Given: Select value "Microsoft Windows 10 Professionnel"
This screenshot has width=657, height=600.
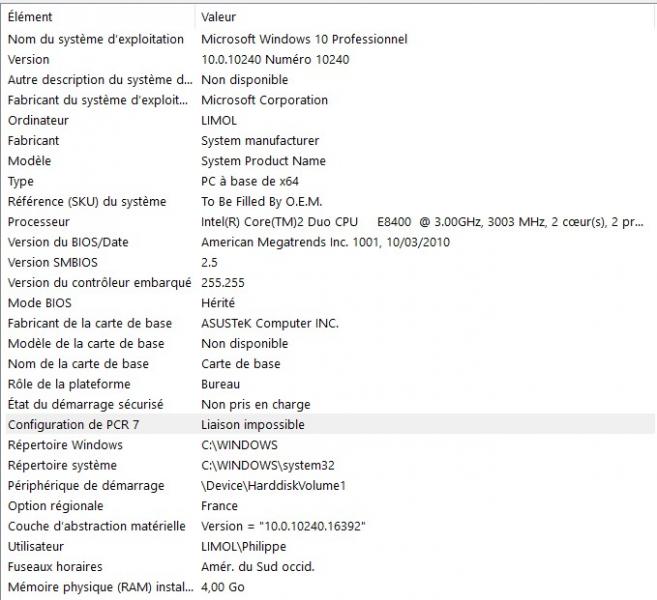Looking at the screenshot, I should point(304,39).
